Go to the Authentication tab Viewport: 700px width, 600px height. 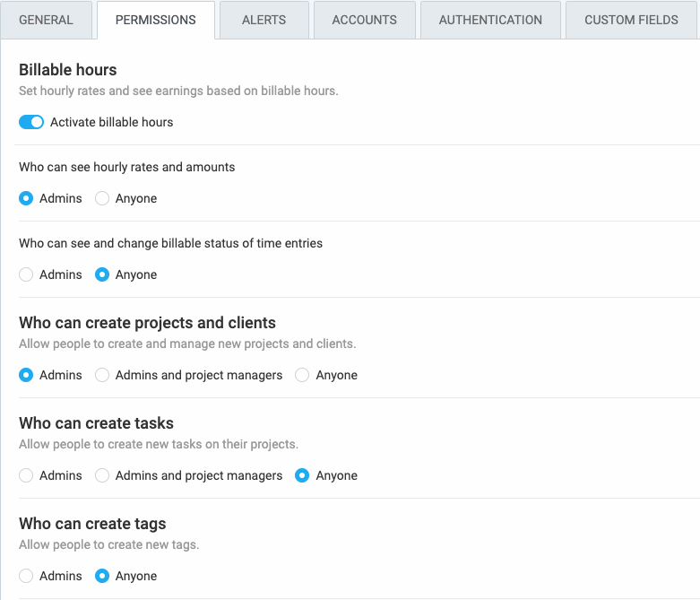click(490, 20)
